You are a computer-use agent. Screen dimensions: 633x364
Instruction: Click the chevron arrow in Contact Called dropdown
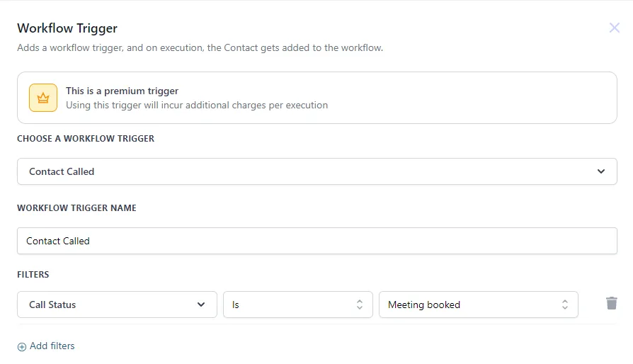click(600, 171)
